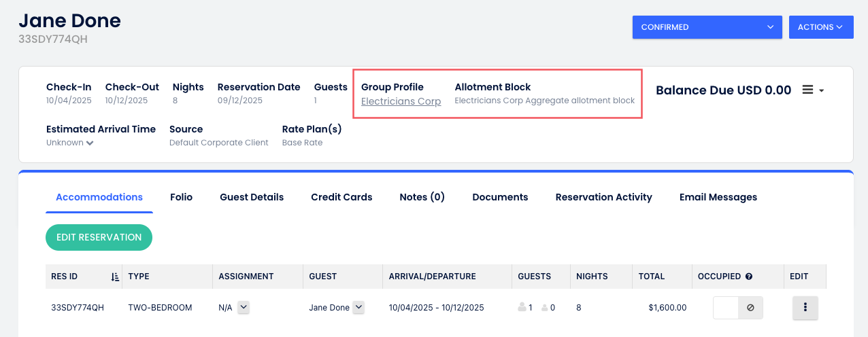Click the RES ID sort icon
This screenshot has width=868, height=337.
point(114,277)
